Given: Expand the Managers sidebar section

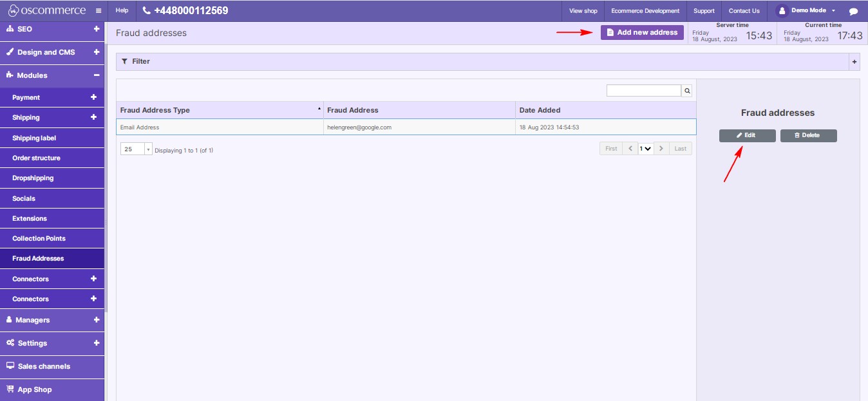Looking at the screenshot, I should tap(97, 320).
